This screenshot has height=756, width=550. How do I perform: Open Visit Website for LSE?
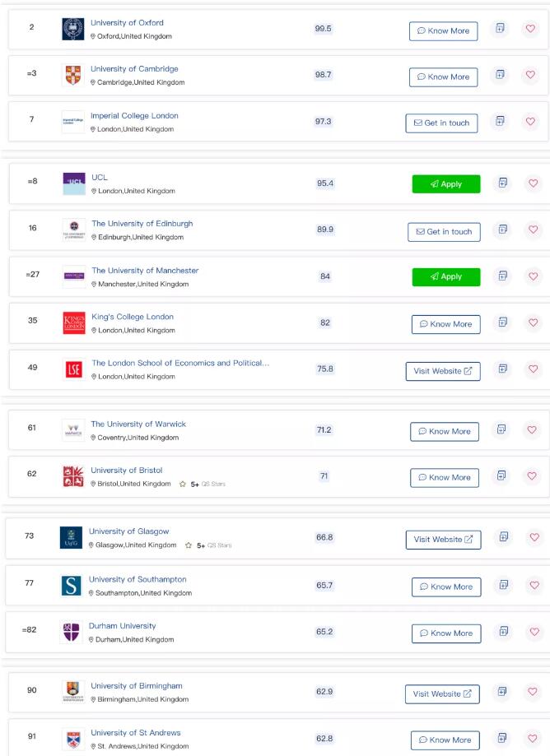coord(445,370)
